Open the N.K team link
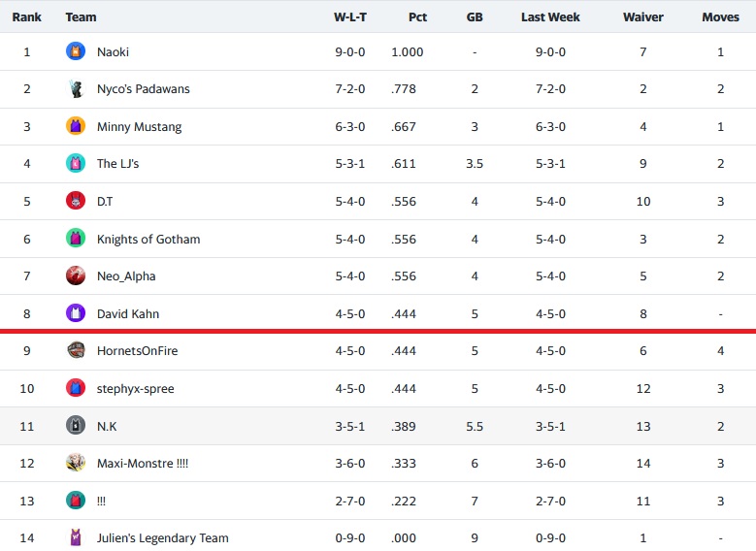This screenshot has width=756, height=551. point(107,426)
